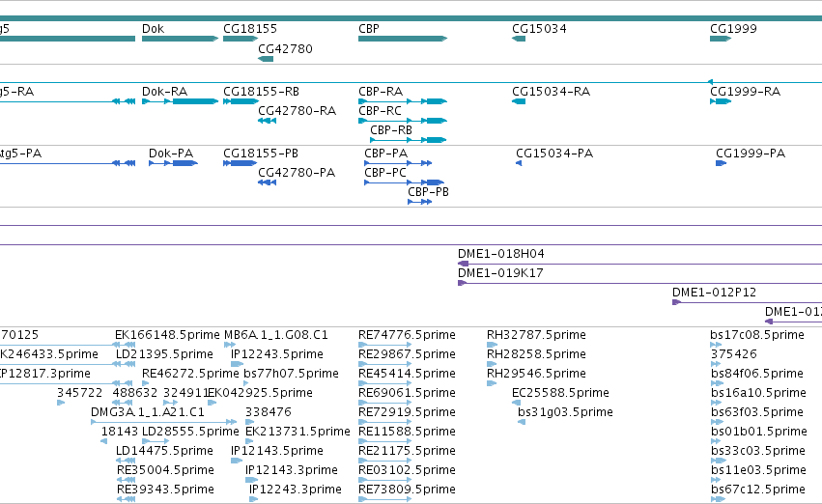Viewport: 822px width, 504px height.
Task: Click EST bs77h07.5prime
Action: click(291, 374)
